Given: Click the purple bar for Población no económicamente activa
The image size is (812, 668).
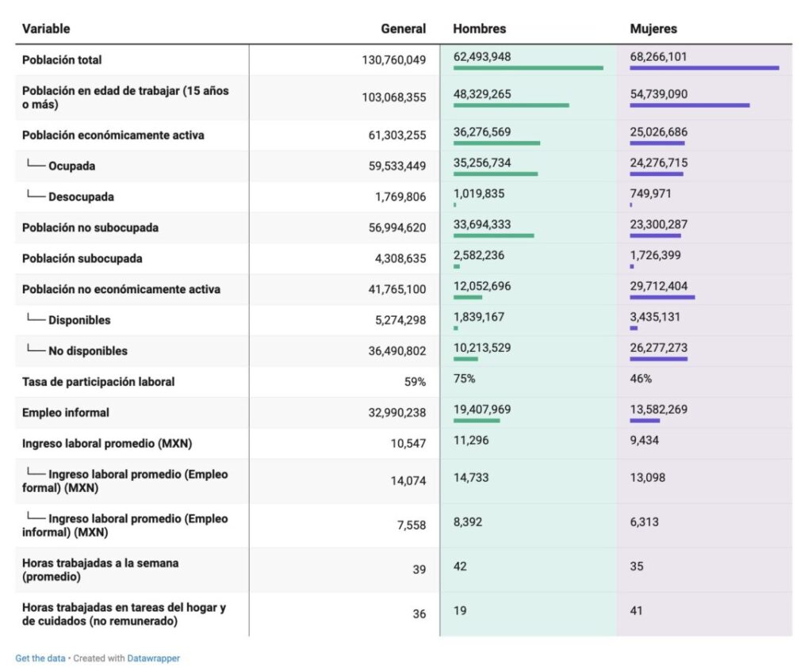Looking at the screenshot, I should tap(662, 297).
